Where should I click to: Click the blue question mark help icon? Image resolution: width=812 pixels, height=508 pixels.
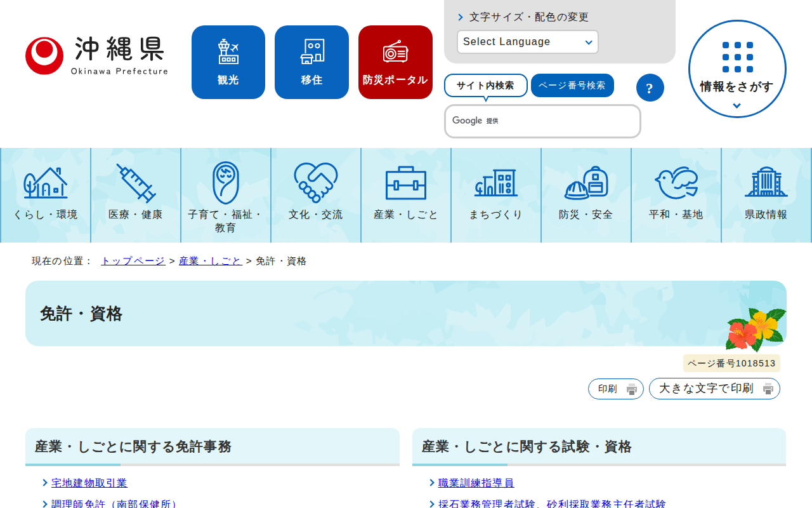650,88
